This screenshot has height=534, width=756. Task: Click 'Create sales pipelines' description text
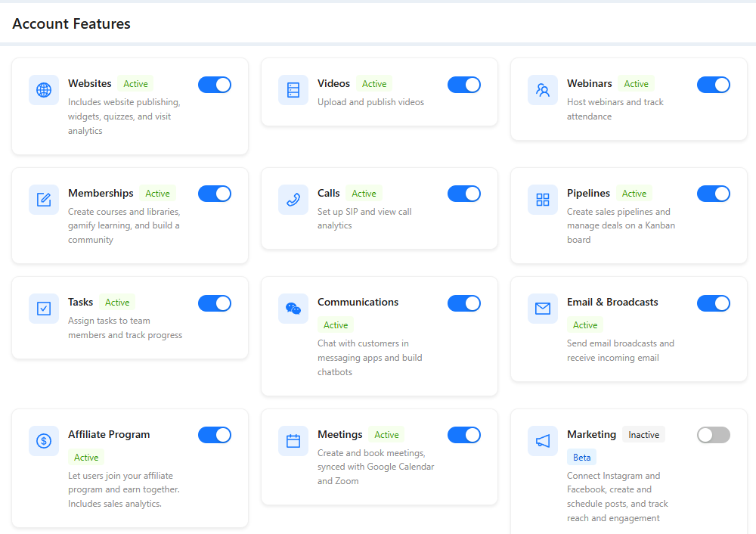621,225
